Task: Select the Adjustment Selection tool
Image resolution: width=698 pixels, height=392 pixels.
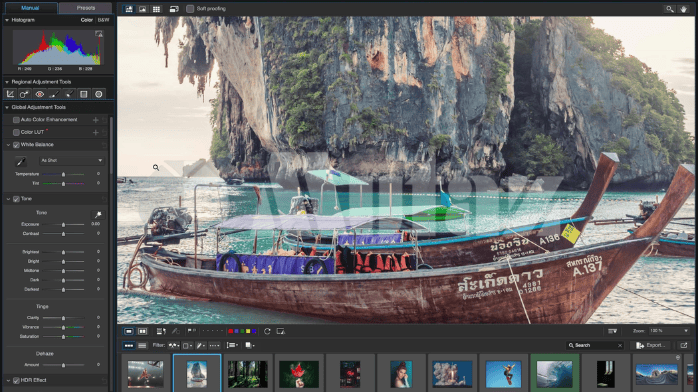Action: tap(69, 94)
